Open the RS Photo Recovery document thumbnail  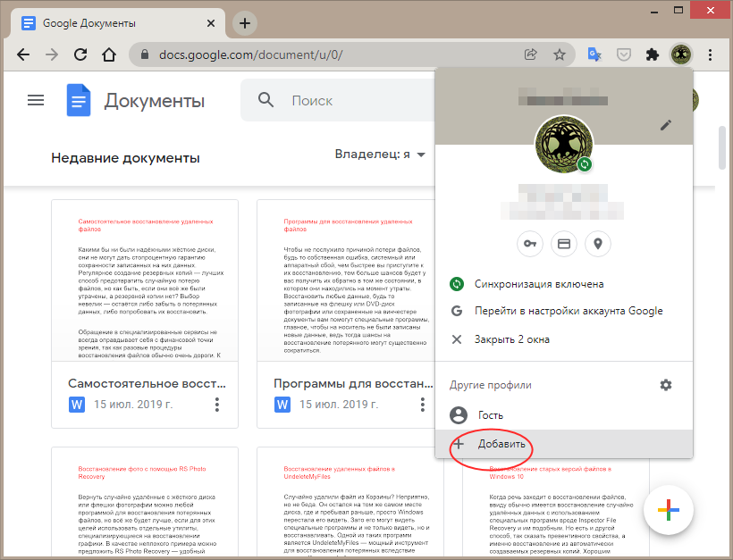(145, 503)
